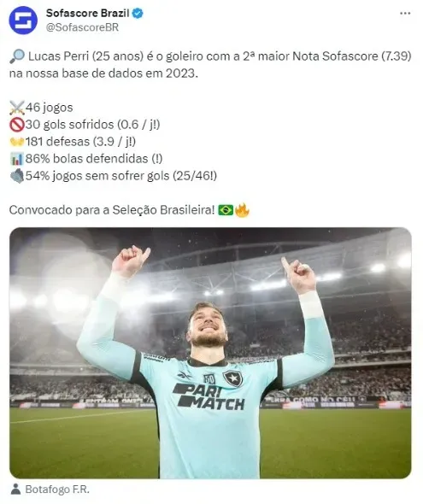Image resolution: width=423 pixels, height=504 pixels.
Task: Click the crossed swords emoji
Action: tap(17, 108)
